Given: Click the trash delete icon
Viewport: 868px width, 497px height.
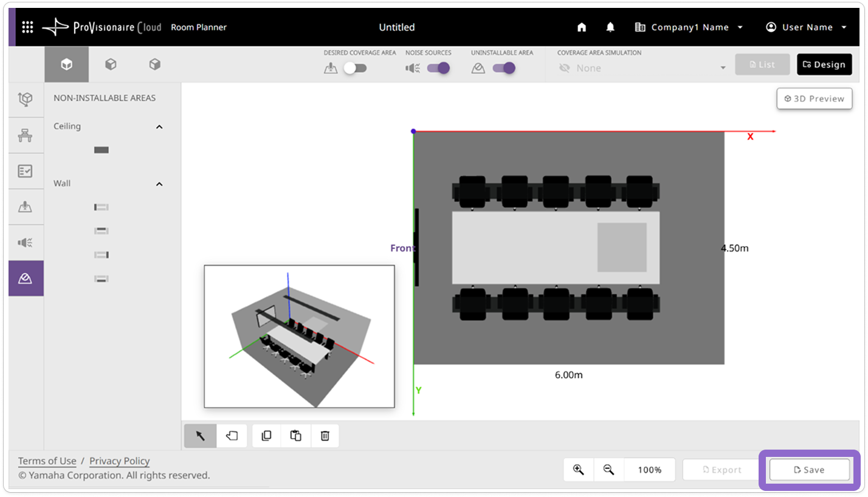Looking at the screenshot, I should coord(325,436).
